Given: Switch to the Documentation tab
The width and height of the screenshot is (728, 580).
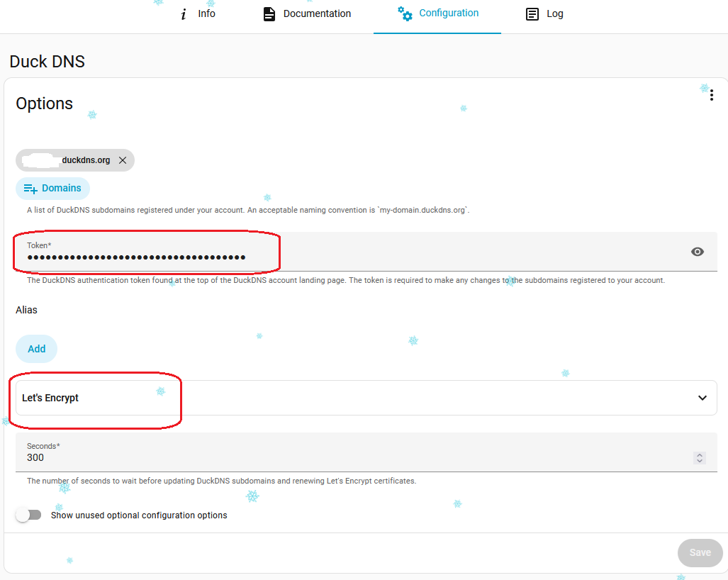Looking at the screenshot, I should click(x=307, y=14).
